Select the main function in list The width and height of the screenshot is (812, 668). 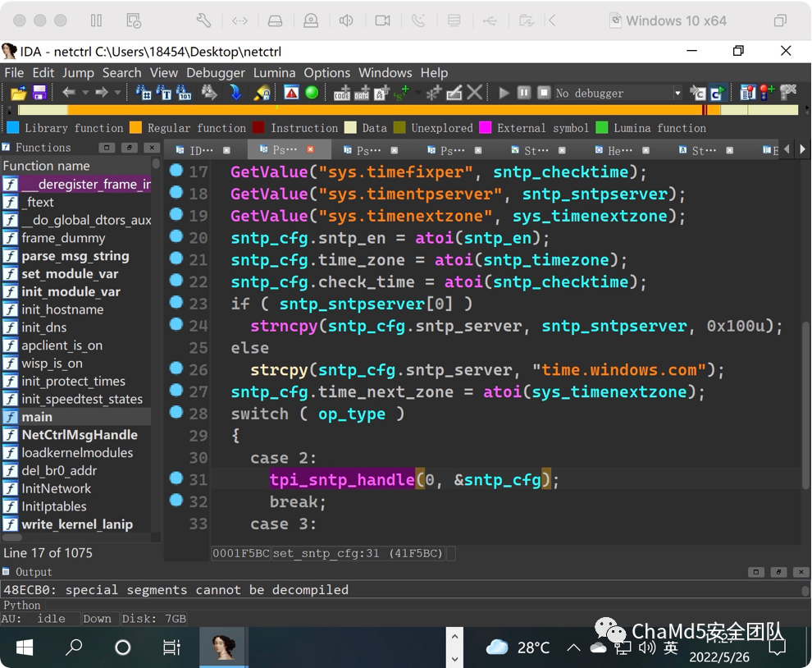(x=76, y=417)
